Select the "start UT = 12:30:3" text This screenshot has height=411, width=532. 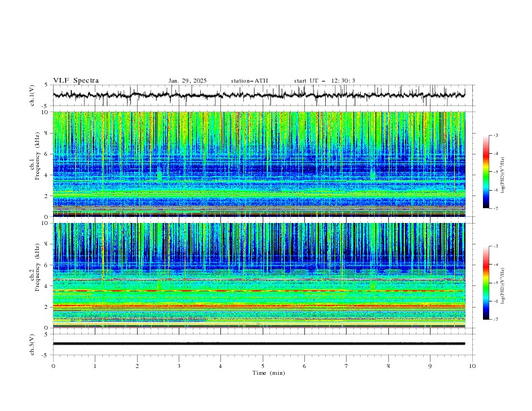click(x=324, y=81)
